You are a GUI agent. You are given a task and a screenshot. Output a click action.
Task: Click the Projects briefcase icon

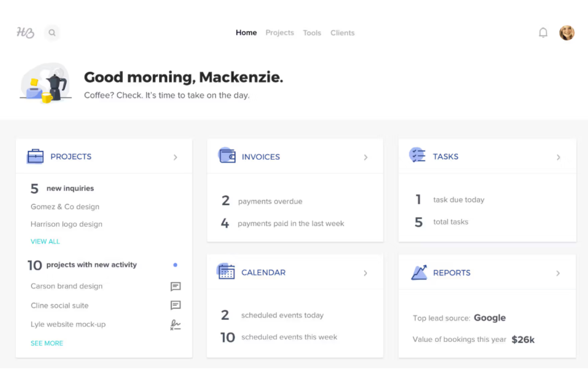tap(35, 156)
